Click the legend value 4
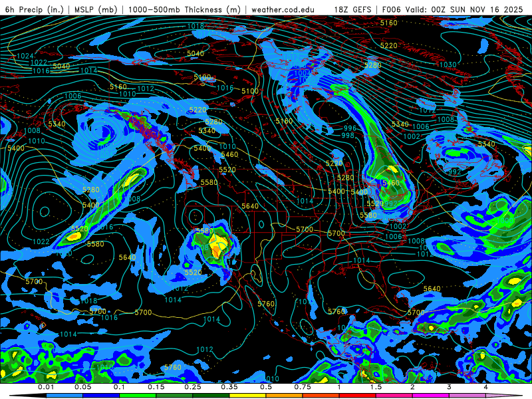This screenshot has height=399, width=532. [486, 387]
